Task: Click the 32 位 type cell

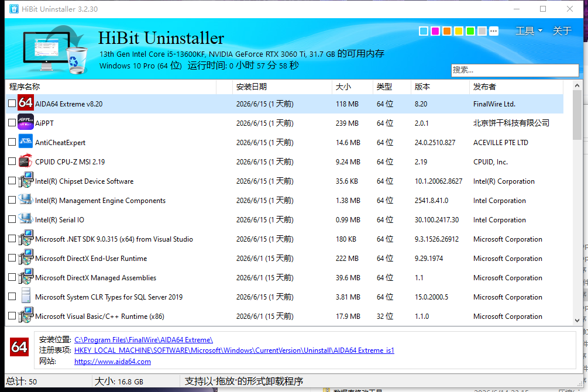Action: pyautogui.click(x=385, y=316)
